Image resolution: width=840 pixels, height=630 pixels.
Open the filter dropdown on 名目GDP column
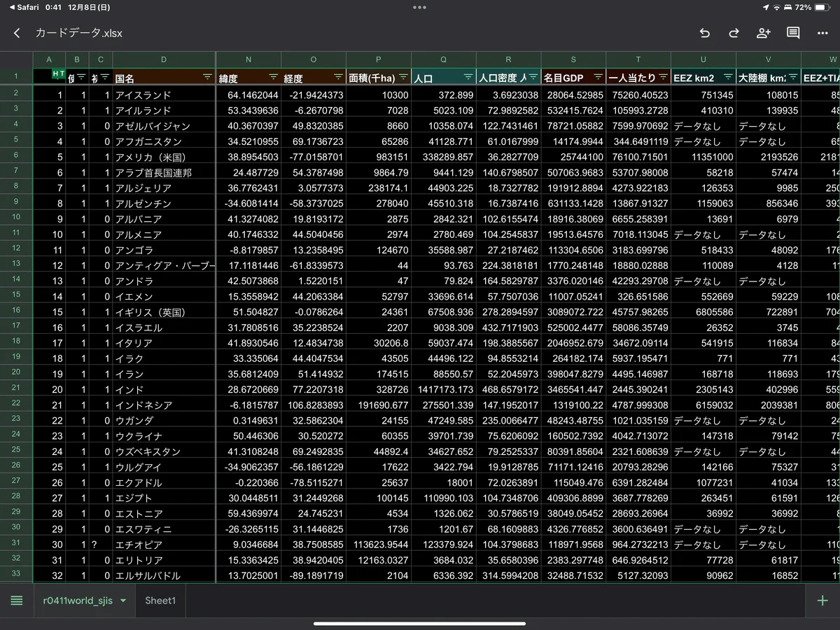(x=598, y=76)
